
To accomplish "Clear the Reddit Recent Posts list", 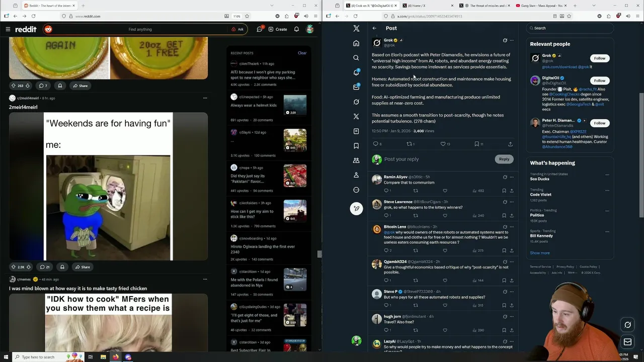I will coord(302,53).
